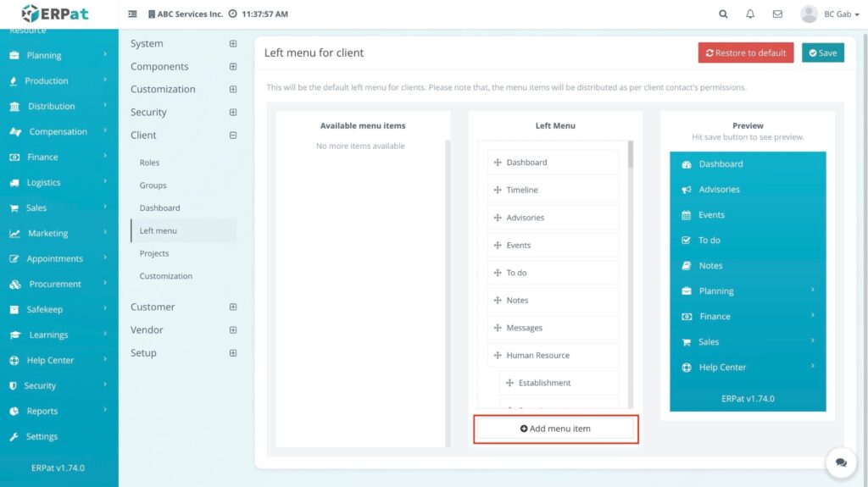The image size is (868, 487).
Task: Click the move handle beside Messages item
Action: [x=497, y=328]
